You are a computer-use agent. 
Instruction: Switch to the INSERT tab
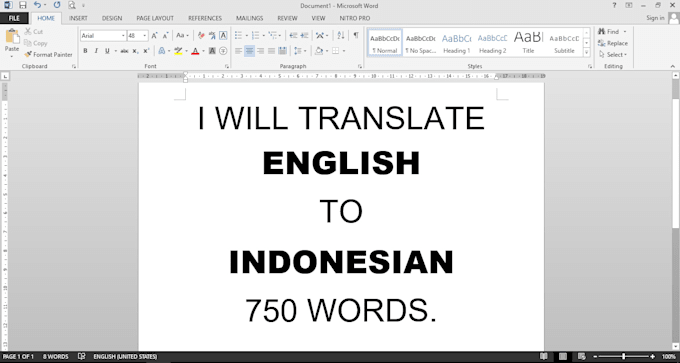(x=78, y=18)
